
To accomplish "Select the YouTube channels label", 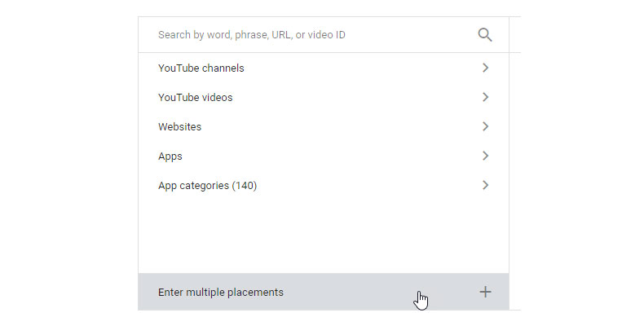I will [201, 68].
